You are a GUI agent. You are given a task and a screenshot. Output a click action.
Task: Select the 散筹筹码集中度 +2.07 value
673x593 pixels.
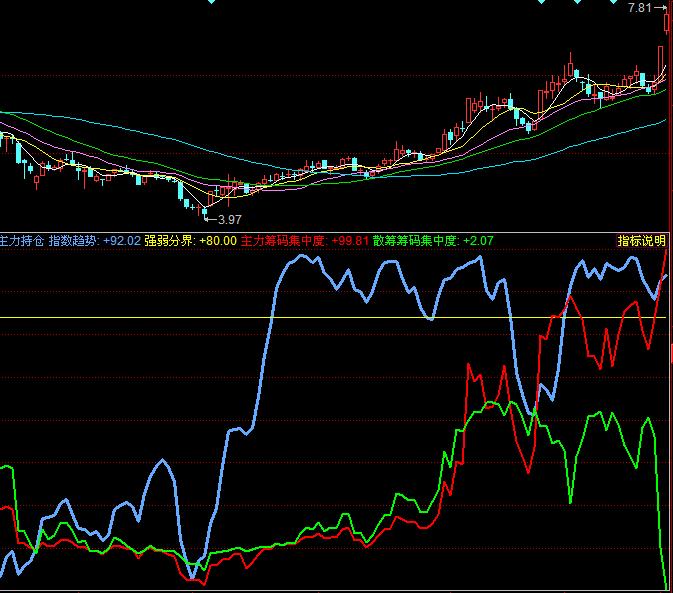pyautogui.click(x=433, y=241)
